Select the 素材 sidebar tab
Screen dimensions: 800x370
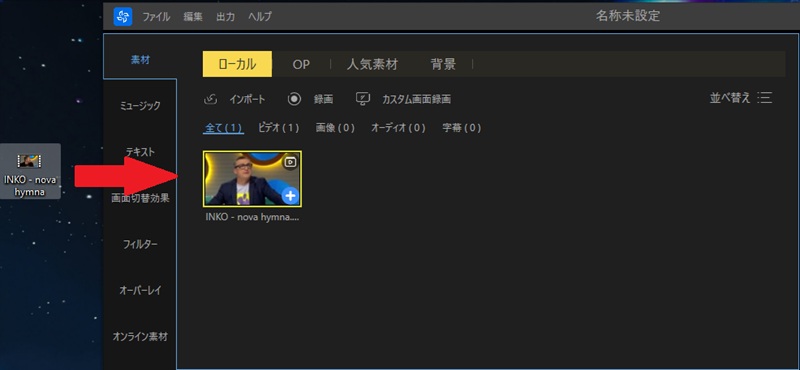pyautogui.click(x=140, y=60)
